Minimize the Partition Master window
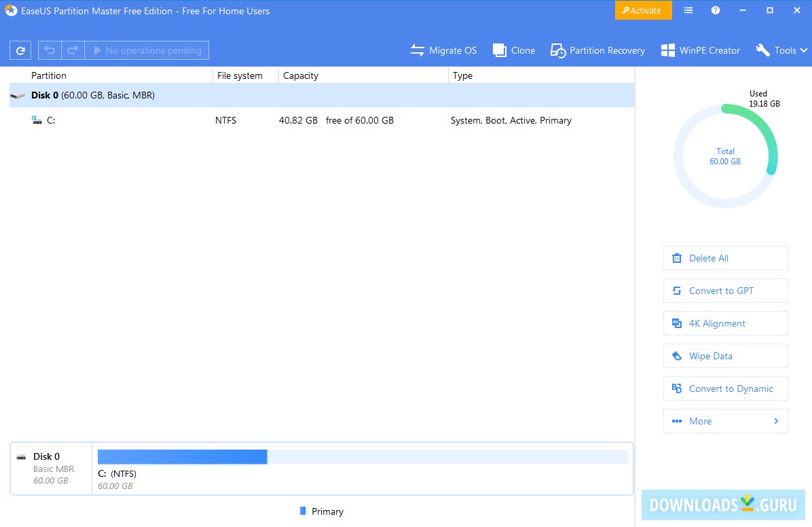The width and height of the screenshot is (812, 527). pos(743,10)
